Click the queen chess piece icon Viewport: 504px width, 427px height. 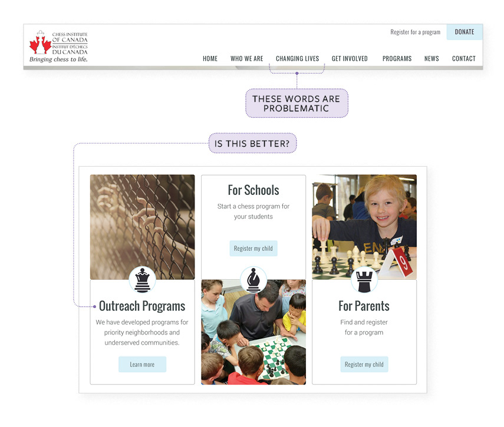(143, 280)
